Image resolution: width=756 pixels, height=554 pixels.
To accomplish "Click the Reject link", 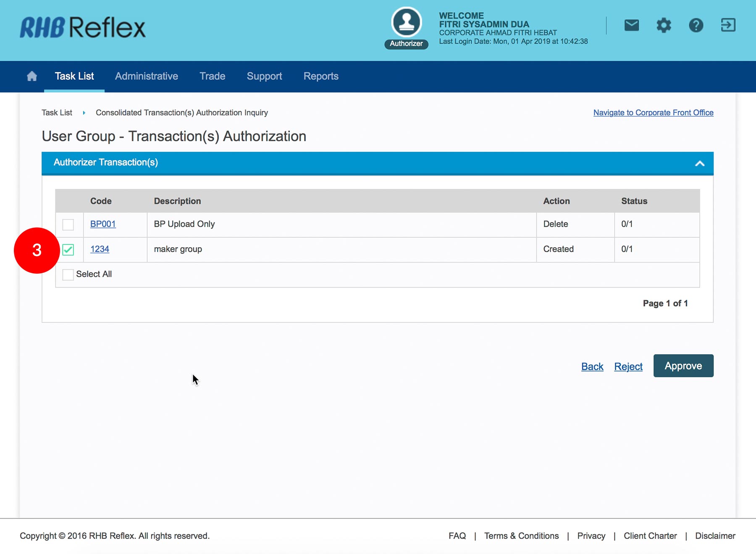I will pyautogui.click(x=628, y=366).
